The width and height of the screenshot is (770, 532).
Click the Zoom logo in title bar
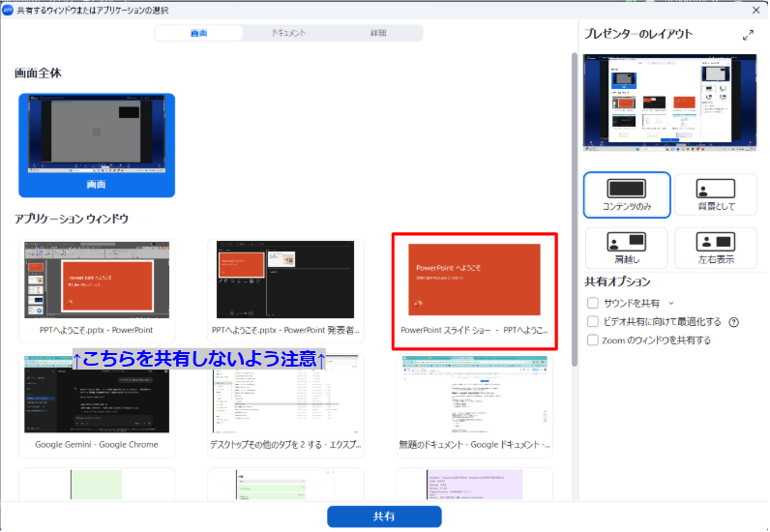8,9
